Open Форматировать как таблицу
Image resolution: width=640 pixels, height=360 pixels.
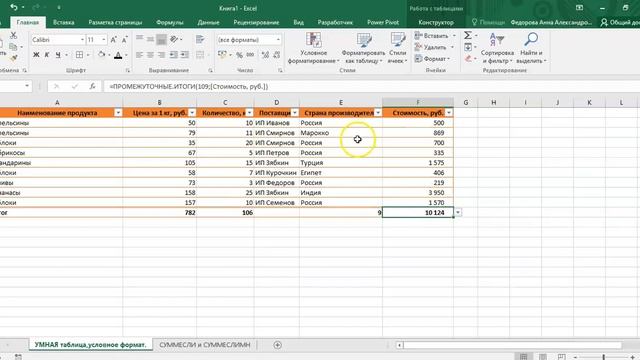coord(363,48)
